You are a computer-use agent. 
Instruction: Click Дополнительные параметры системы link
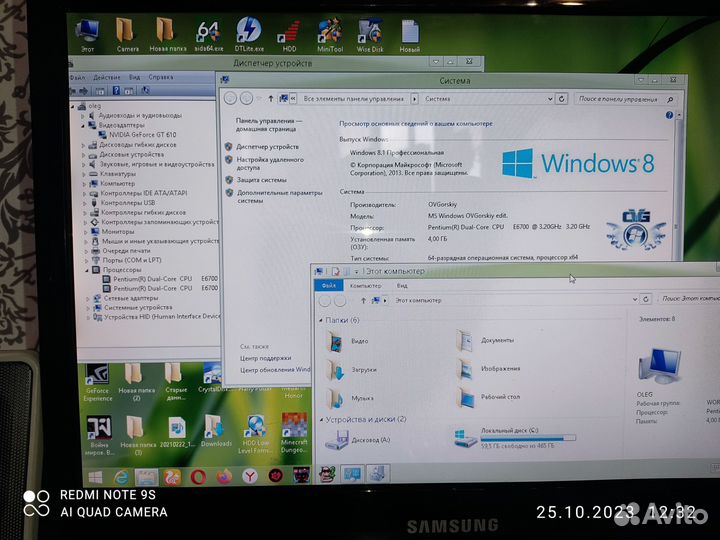point(279,197)
